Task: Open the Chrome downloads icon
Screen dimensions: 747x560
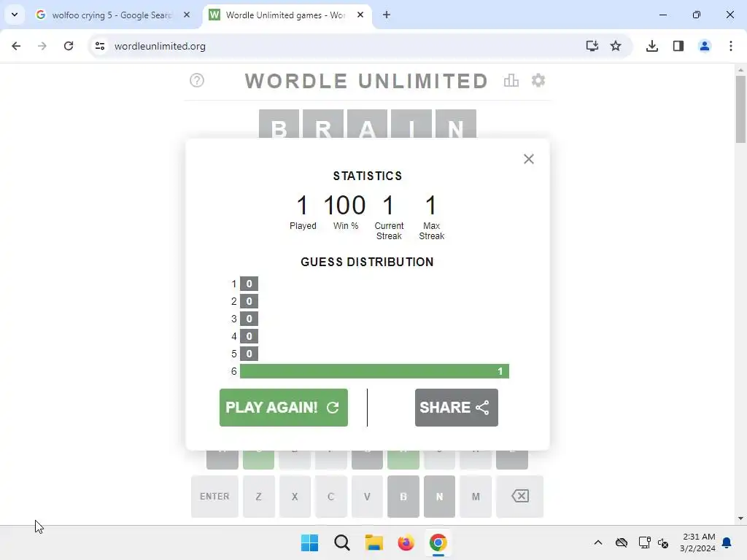Action: [x=652, y=46]
